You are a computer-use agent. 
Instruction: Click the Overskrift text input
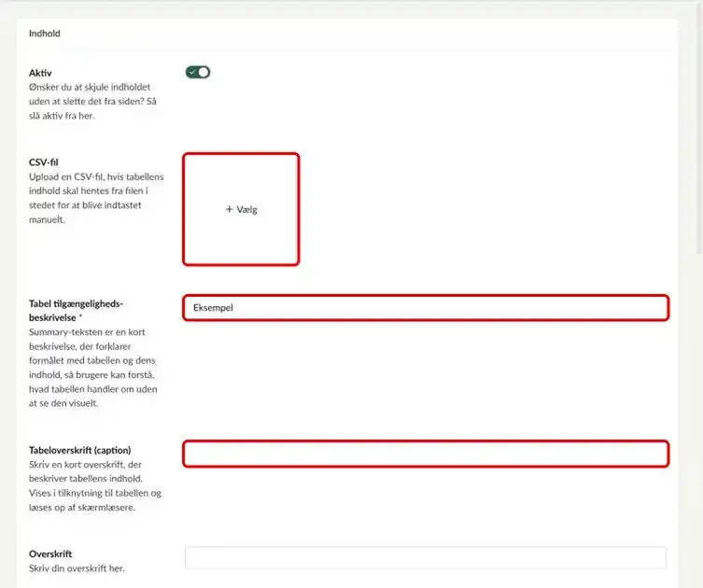426,557
